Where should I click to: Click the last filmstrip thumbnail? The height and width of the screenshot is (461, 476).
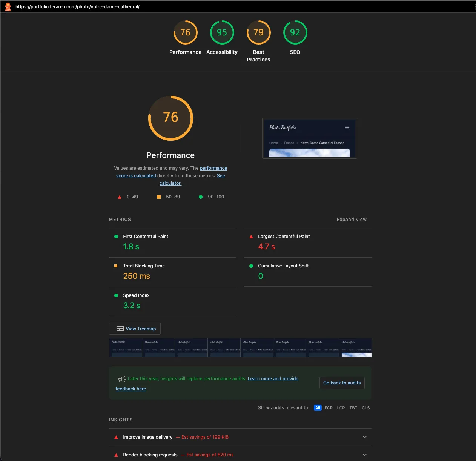[356, 348]
